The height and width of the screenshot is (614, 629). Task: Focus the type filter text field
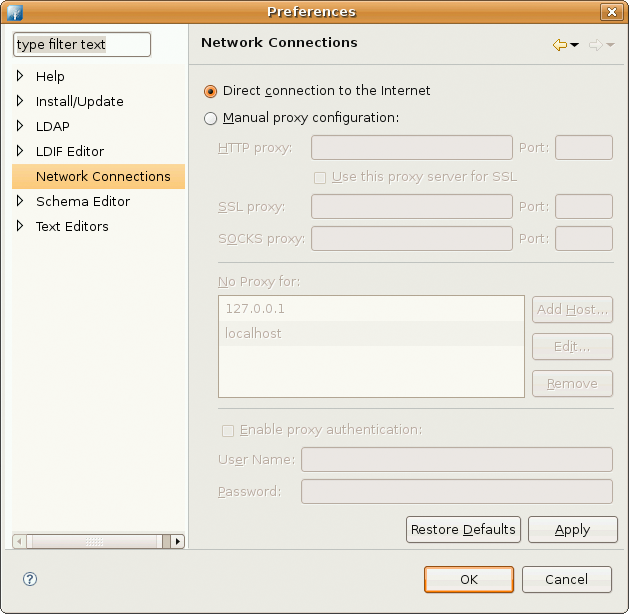(x=82, y=45)
